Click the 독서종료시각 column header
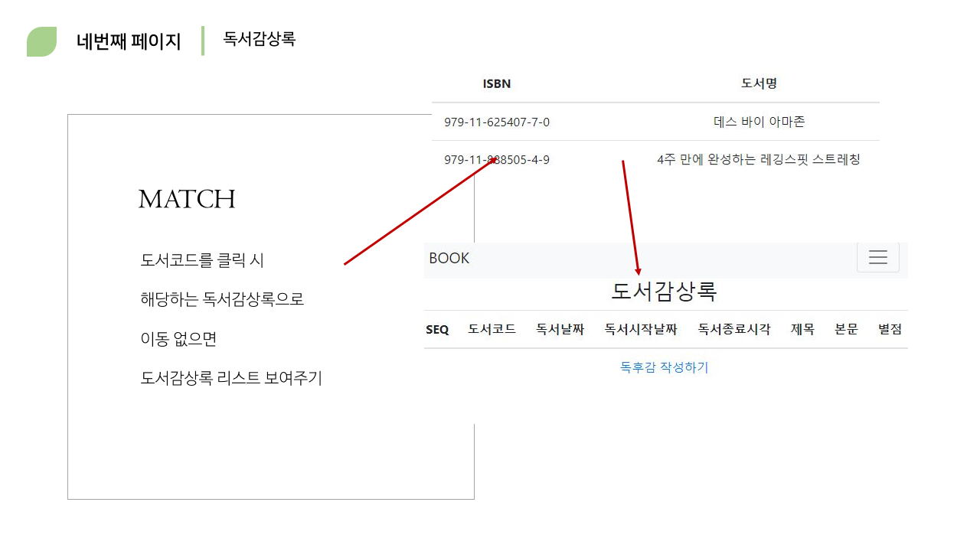Screen dimensions: 980x551 733,330
